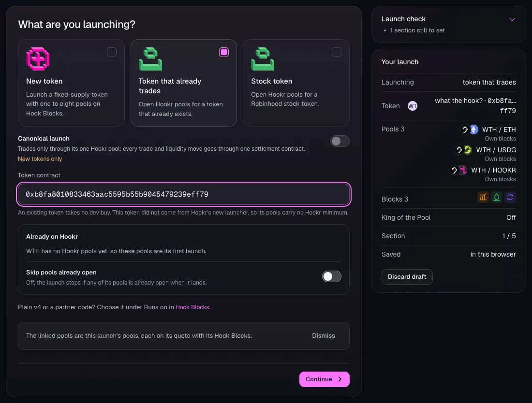Click the hook token icon beside WTH / ETH
The height and width of the screenshot is (403, 532).
pos(465,130)
